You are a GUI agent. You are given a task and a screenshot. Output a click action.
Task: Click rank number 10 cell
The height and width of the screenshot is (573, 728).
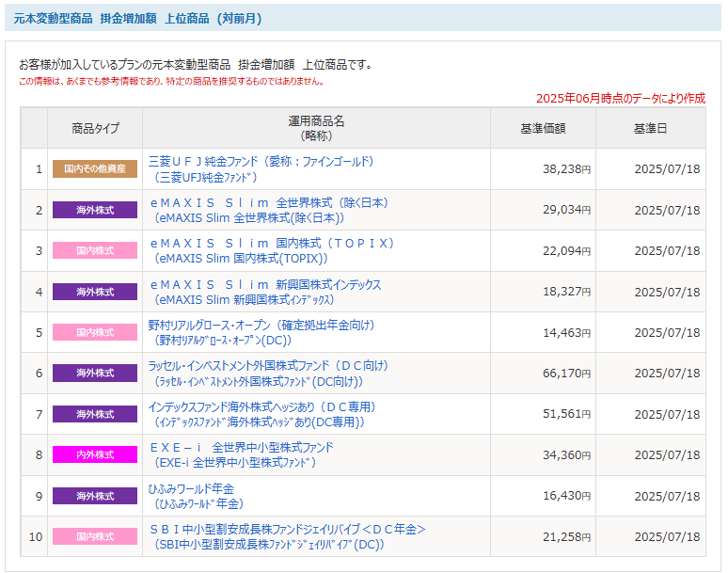(36, 537)
